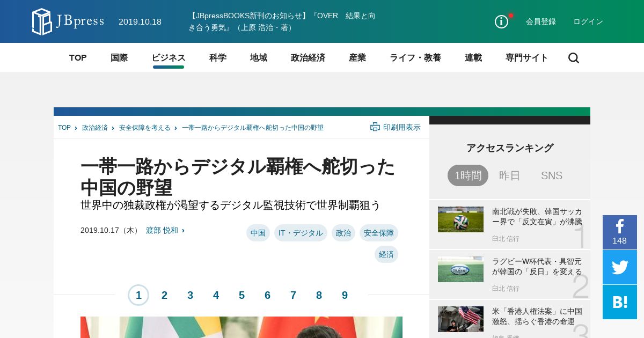
Task: Bookmark with Hatena B! button
Action: tap(620, 302)
